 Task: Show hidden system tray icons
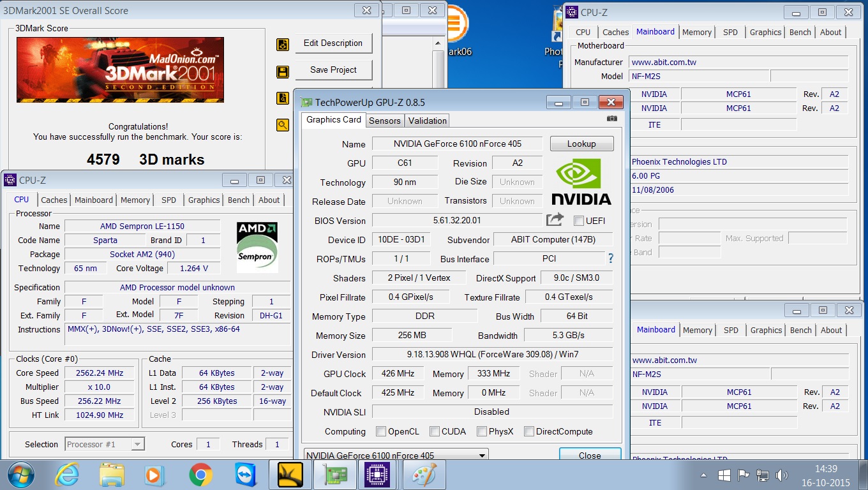[x=704, y=475]
